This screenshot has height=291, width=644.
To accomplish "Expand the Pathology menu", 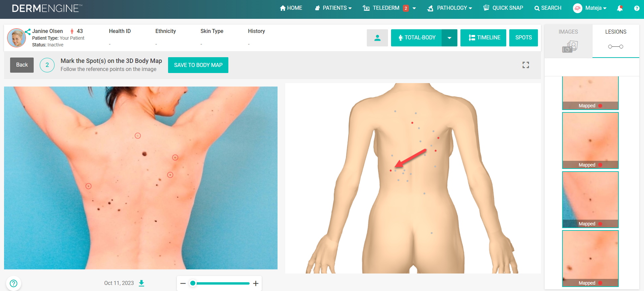I will coord(450,8).
